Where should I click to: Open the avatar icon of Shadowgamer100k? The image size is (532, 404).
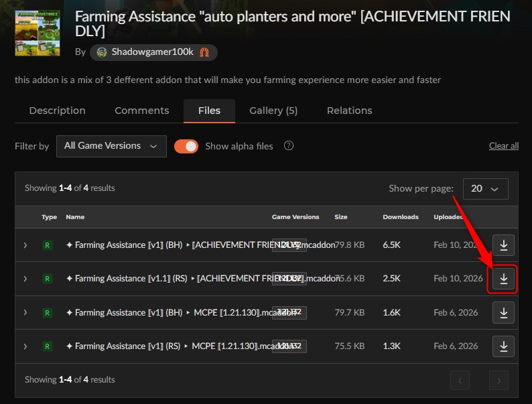(x=102, y=52)
